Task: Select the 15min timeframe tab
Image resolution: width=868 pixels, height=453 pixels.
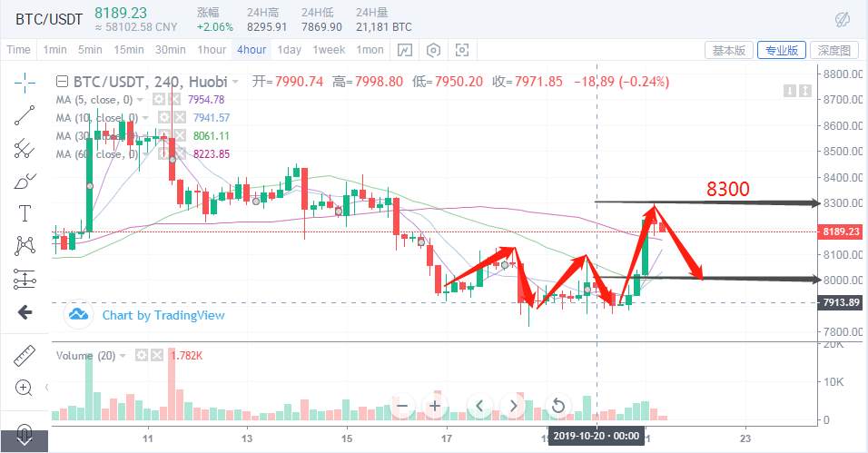Action: pyautogui.click(x=129, y=50)
